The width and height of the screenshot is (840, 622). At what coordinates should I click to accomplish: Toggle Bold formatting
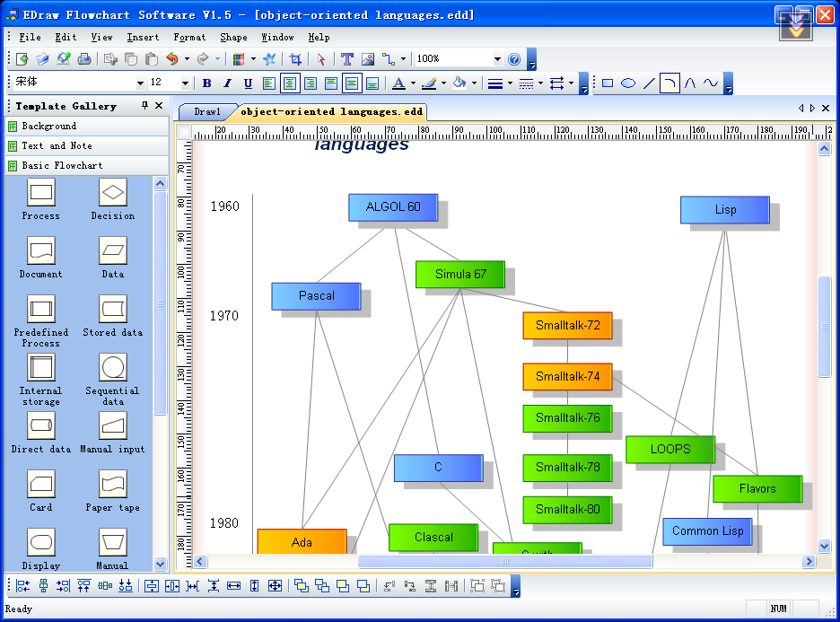pos(207,83)
